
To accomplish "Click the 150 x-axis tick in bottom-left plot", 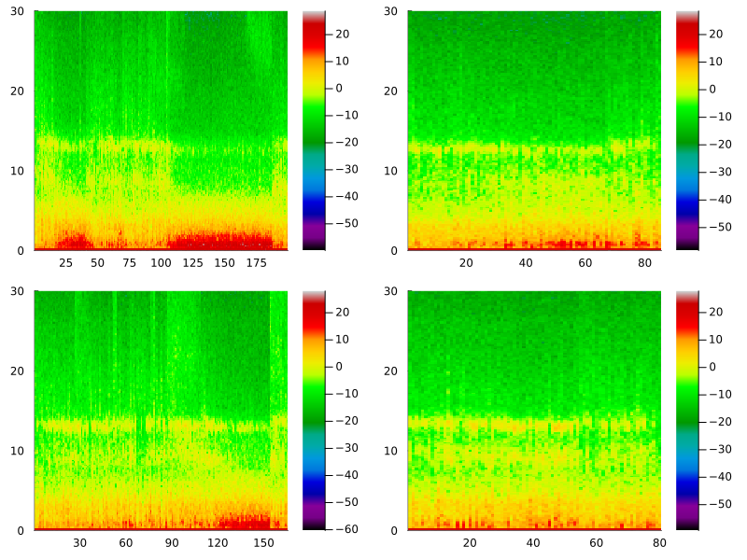I will (263, 543).
